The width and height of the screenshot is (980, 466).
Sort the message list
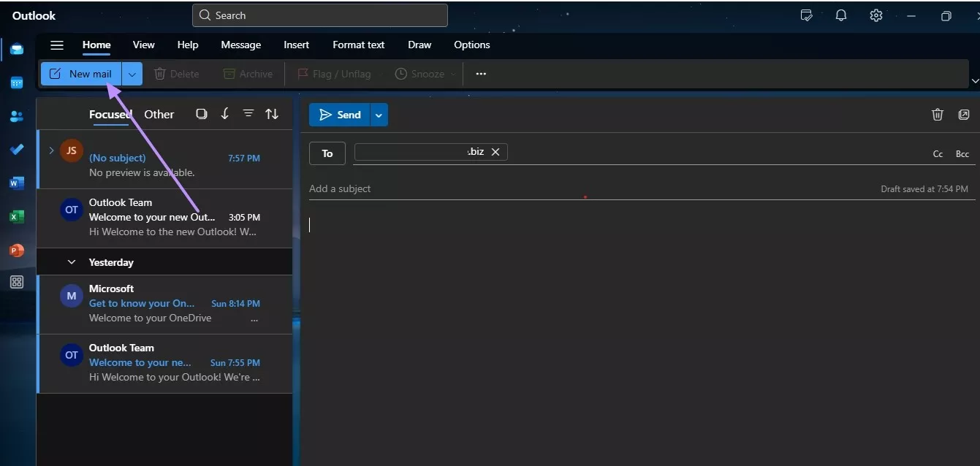pyautogui.click(x=272, y=114)
